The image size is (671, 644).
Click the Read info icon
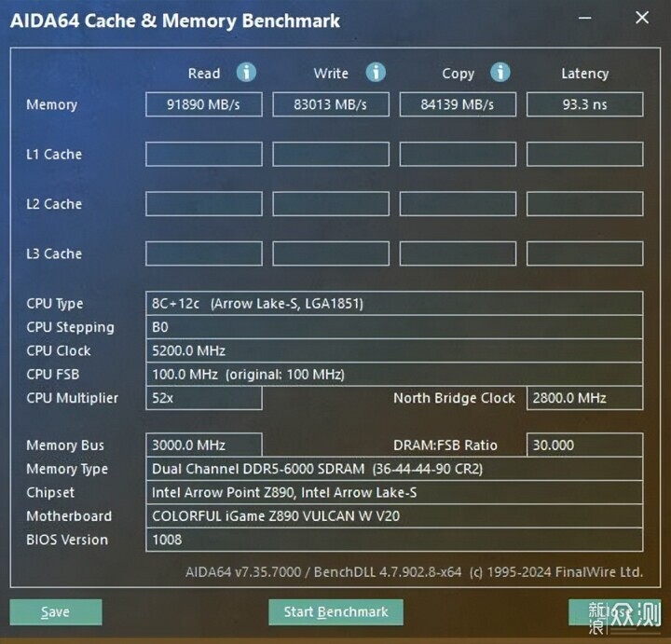(x=246, y=73)
